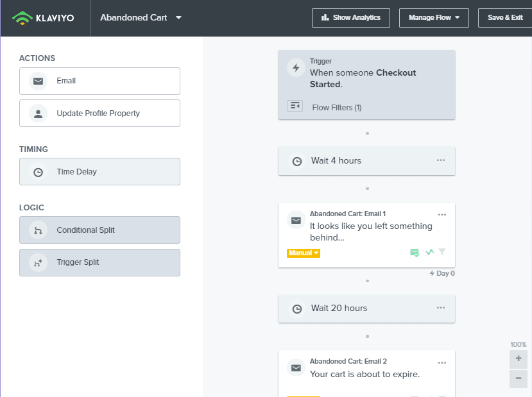Zoom in the flow canvas with plus
This screenshot has width=532, height=397.
tap(519, 359)
